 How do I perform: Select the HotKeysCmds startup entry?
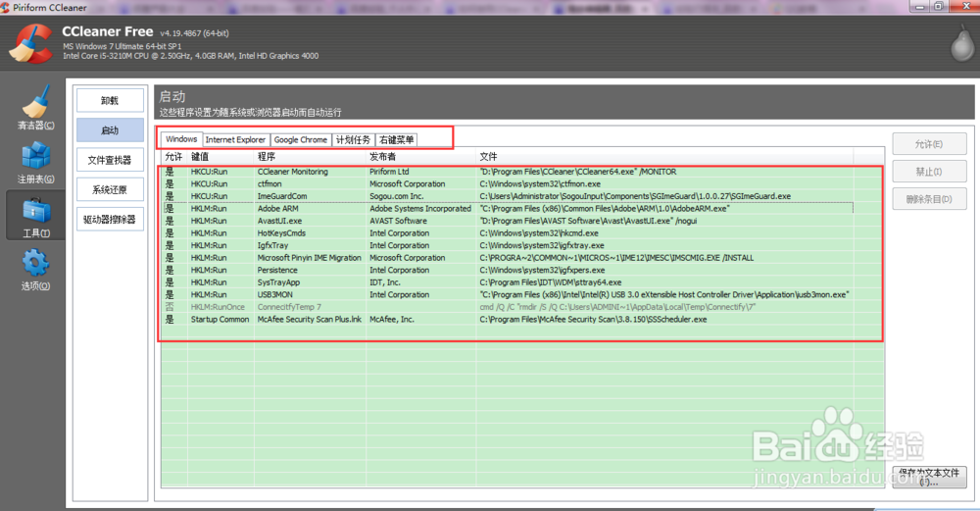[507, 232]
